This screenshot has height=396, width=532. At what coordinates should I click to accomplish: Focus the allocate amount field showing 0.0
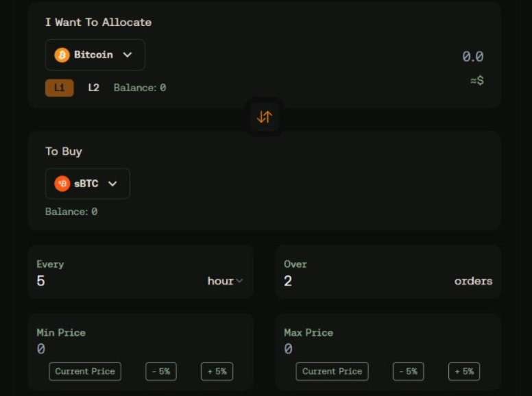coord(472,57)
